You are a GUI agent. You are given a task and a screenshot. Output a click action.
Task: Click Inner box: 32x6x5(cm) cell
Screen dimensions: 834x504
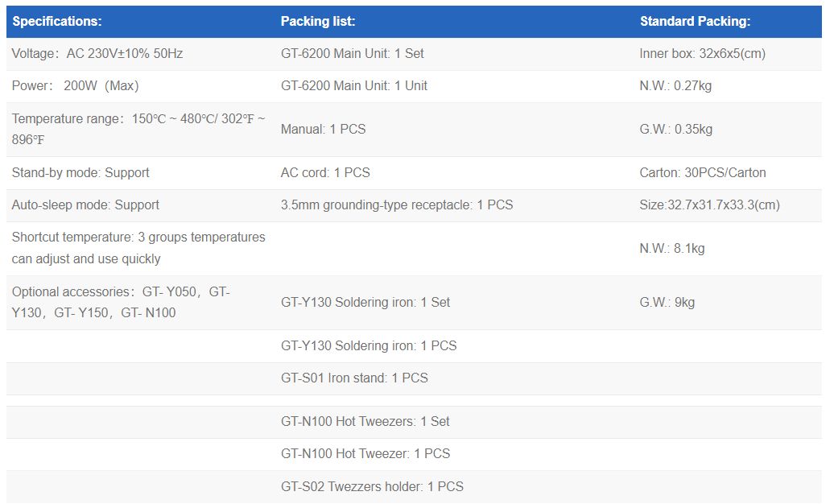[702, 54]
